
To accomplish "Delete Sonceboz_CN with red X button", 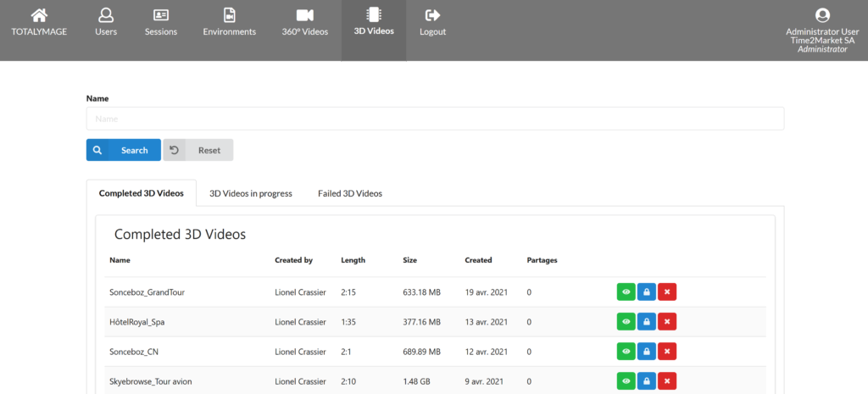I will pos(667,352).
